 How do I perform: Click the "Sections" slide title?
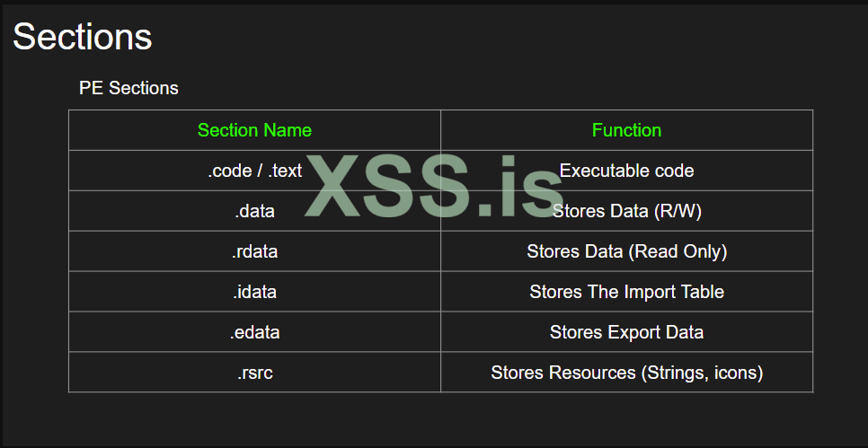[82, 37]
